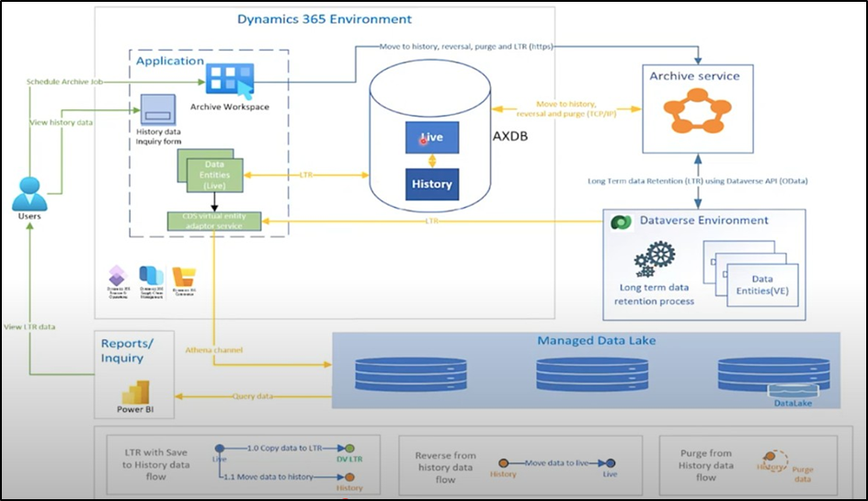The width and height of the screenshot is (868, 501).
Task: Click the green DV LTR flow node
Action: click(x=350, y=448)
